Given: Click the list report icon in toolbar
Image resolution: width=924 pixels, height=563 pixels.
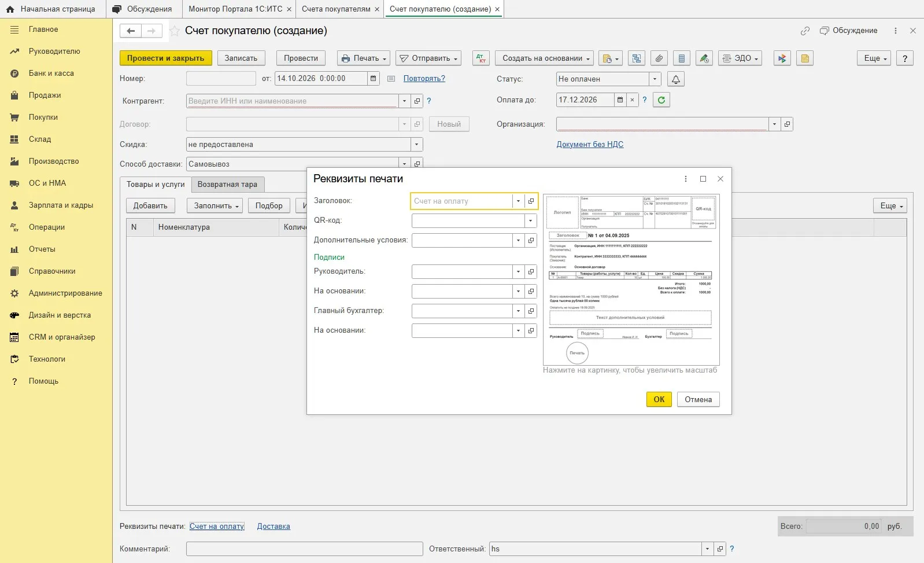Looking at the screenshot, I should tap(682, 58).
